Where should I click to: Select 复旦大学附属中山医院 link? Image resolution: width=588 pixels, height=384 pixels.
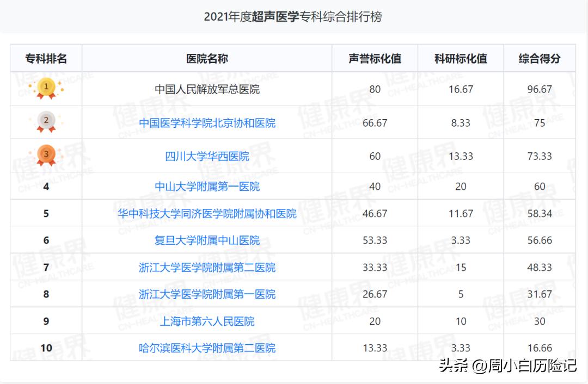(x=207, y=240)
